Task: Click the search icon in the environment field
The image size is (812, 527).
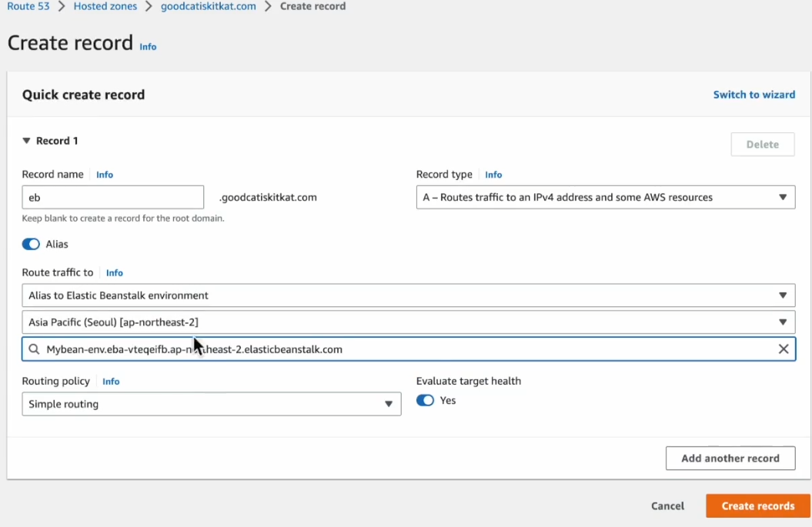Action: point(34,349)
